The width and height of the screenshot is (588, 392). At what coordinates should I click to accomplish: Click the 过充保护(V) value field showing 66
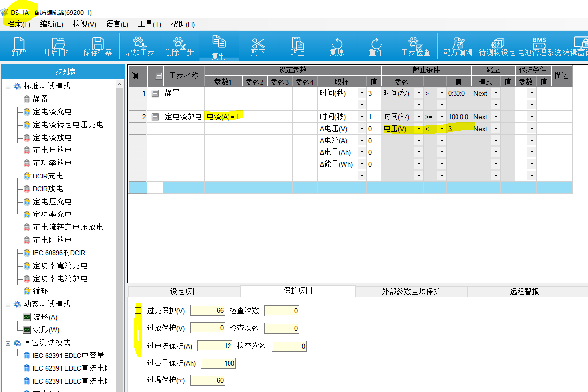(x=208, y=311)
